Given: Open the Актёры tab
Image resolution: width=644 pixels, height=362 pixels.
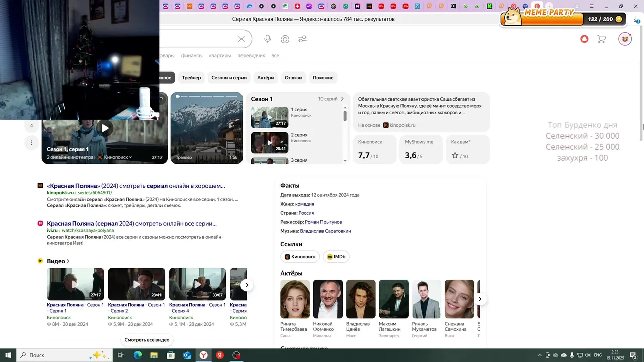Looking at the screenshot, I should (266, 78).
